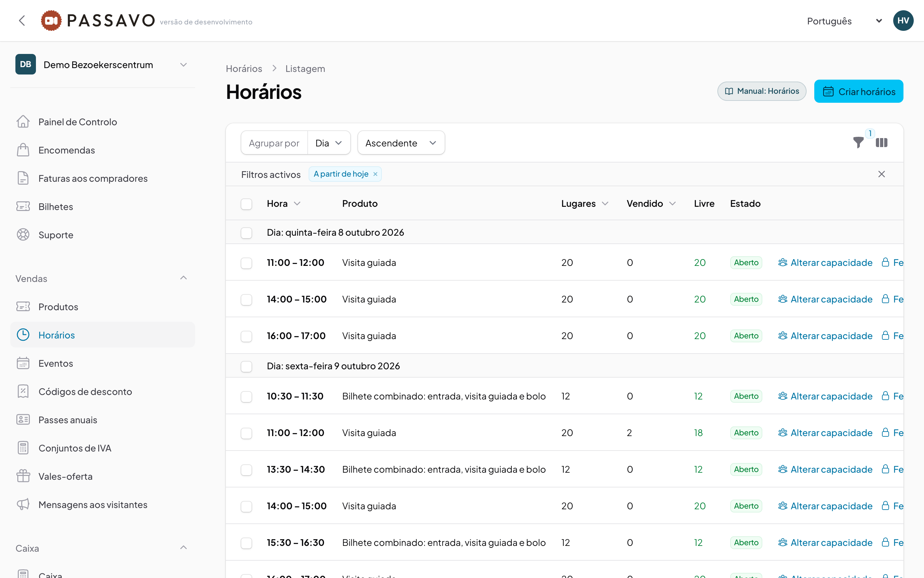Open the HV user avatar menu
Screen dimensions: 924x578
pos(903,21)
